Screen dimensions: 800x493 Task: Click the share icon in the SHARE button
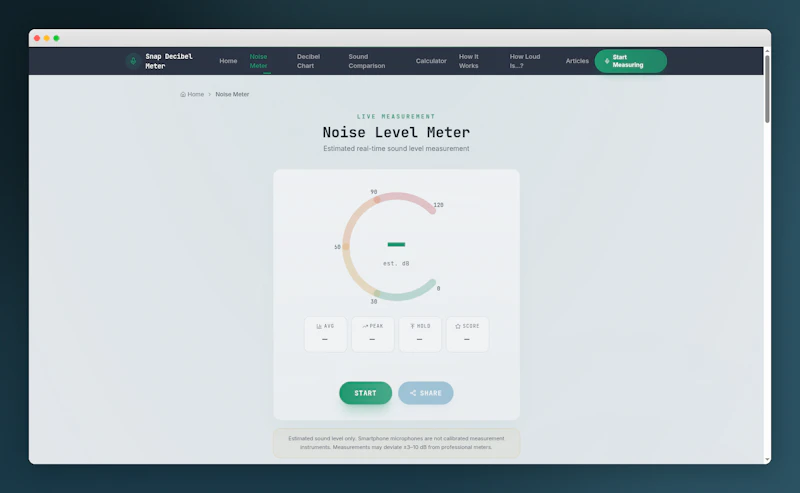pyautogui.click(x=413, y=393)
